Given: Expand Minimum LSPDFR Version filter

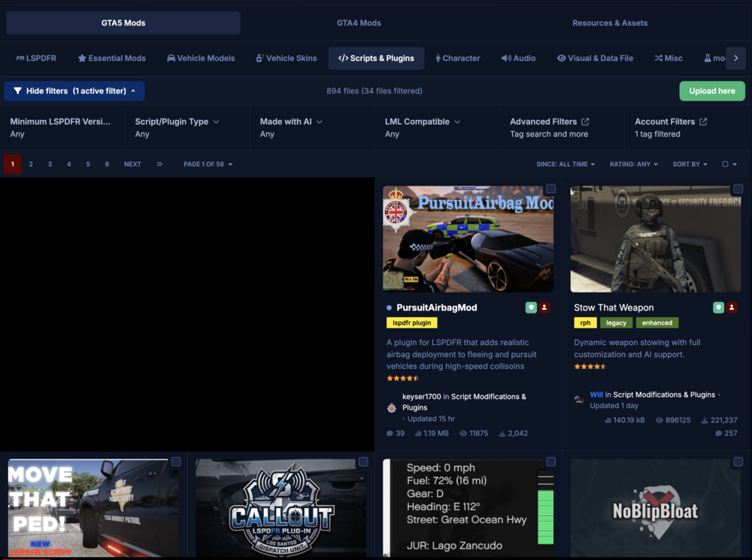Looking at the screenshot, I should click(62, 128).
